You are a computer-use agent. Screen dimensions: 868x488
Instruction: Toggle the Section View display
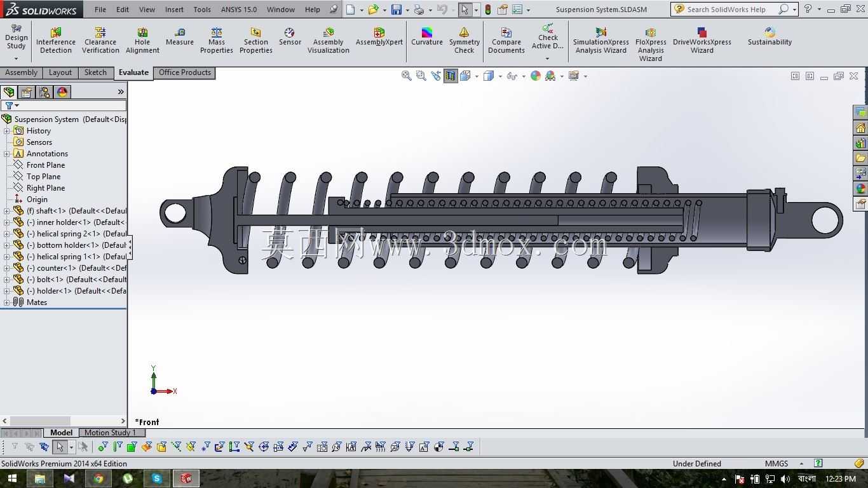451,76
